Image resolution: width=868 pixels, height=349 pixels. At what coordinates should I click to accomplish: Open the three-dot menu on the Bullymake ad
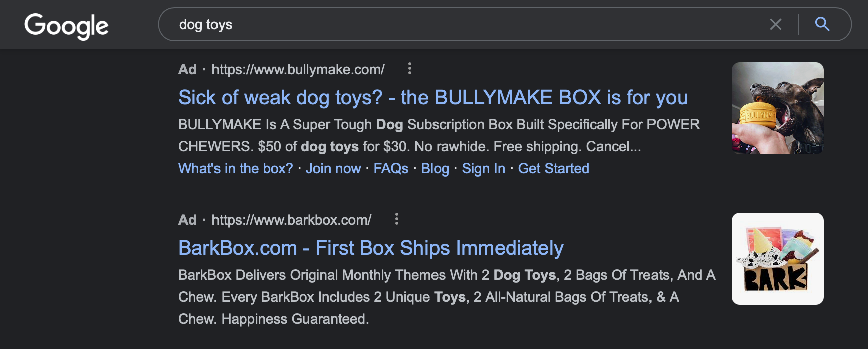pyautogui.click(x=410, y=69)
